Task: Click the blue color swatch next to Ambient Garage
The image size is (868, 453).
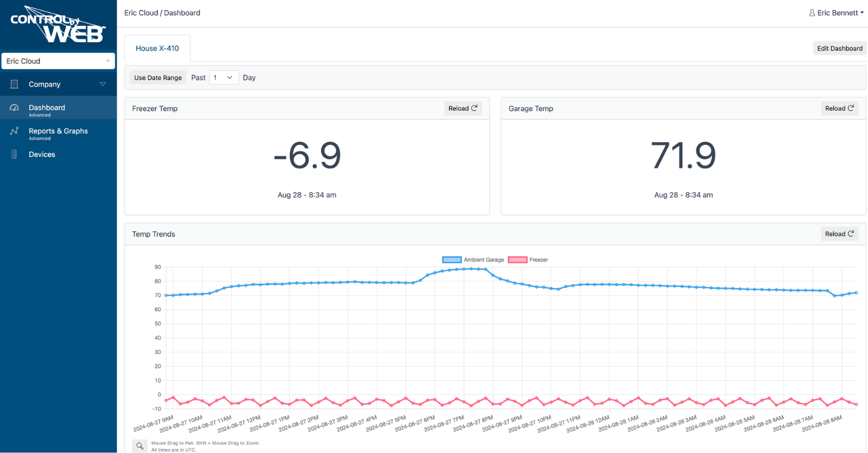Action: 451,259
